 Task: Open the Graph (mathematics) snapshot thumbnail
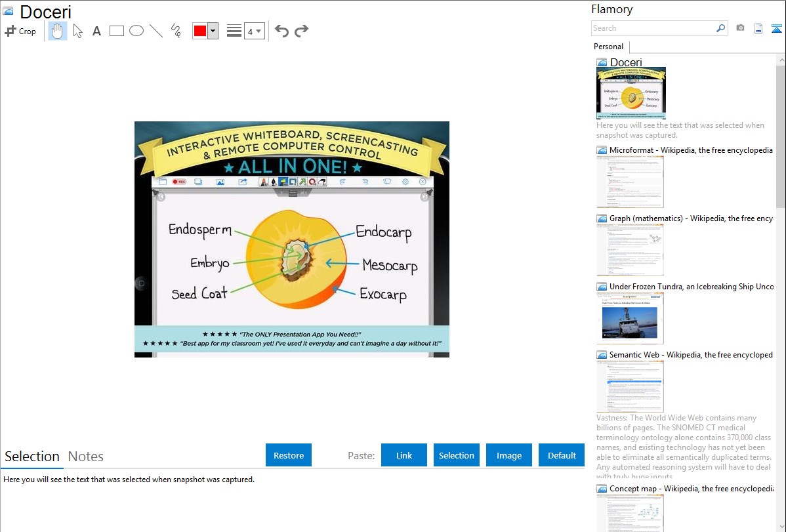(x=630, y=250)
